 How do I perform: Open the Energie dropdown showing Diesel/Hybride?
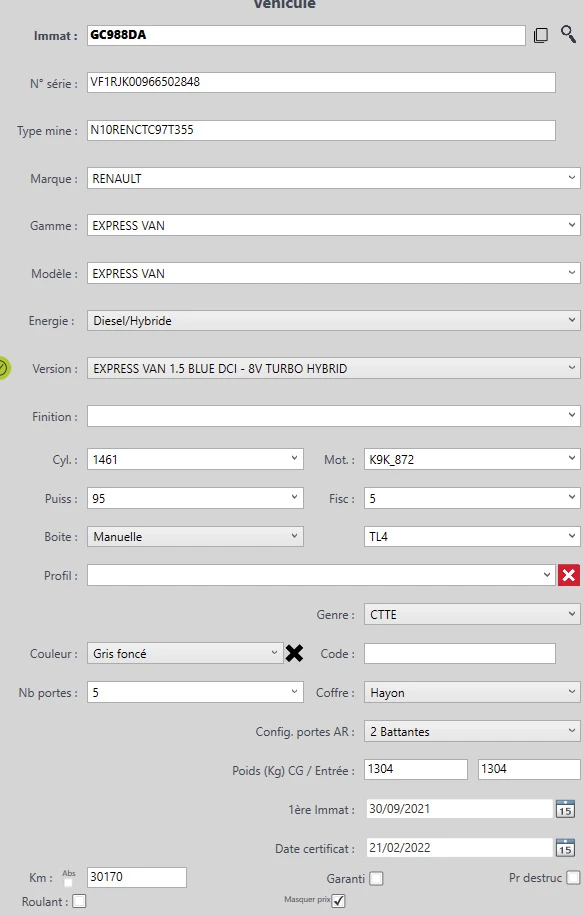pyautogui.click(x=334, y=320)
